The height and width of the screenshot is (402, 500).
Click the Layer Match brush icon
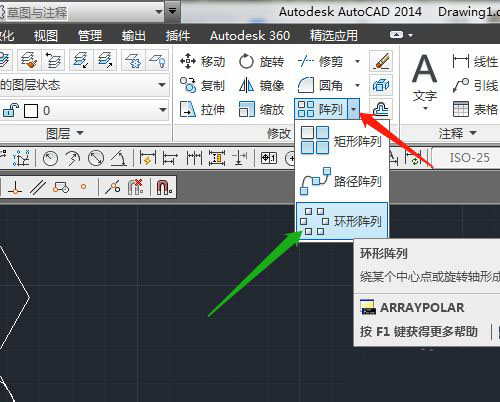pyautogui.click(x=29, y=60)
